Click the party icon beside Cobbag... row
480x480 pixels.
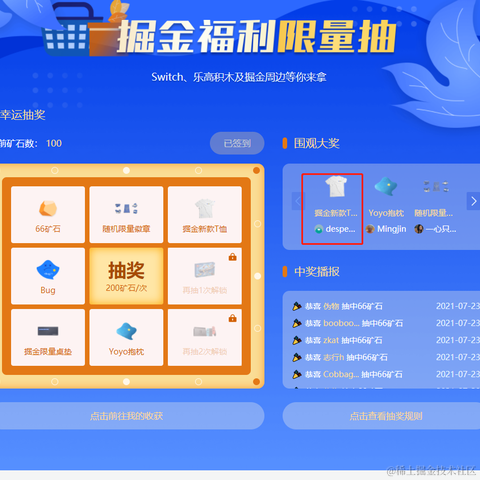point(297,374)
